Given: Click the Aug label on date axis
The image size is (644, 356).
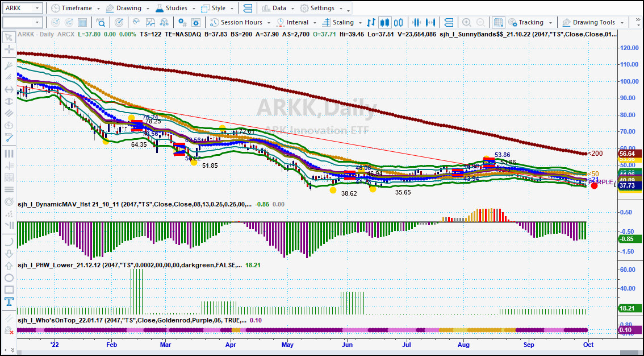Looking at the screenshot, I should pyautogui.click(x=464, y=345).
